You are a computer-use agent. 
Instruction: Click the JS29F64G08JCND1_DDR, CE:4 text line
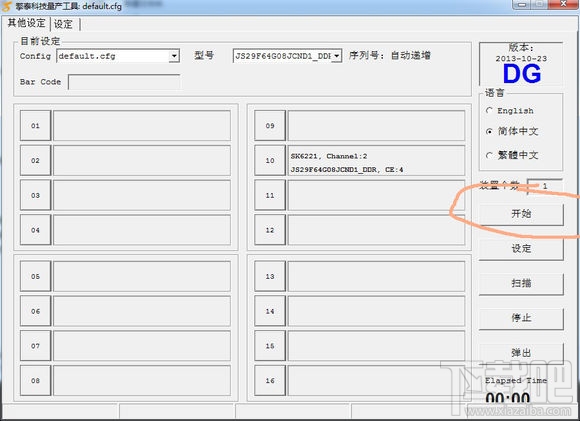click(347, 169)
